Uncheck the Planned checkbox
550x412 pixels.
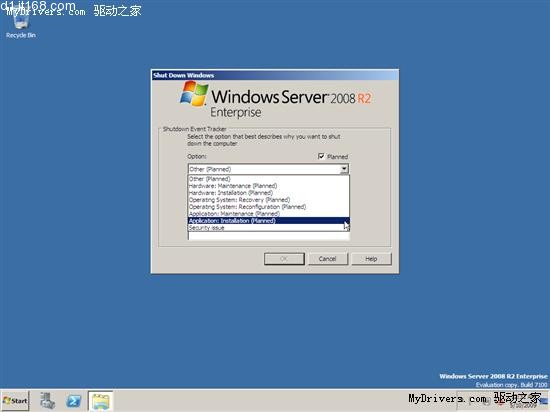(x=321, y=156)
